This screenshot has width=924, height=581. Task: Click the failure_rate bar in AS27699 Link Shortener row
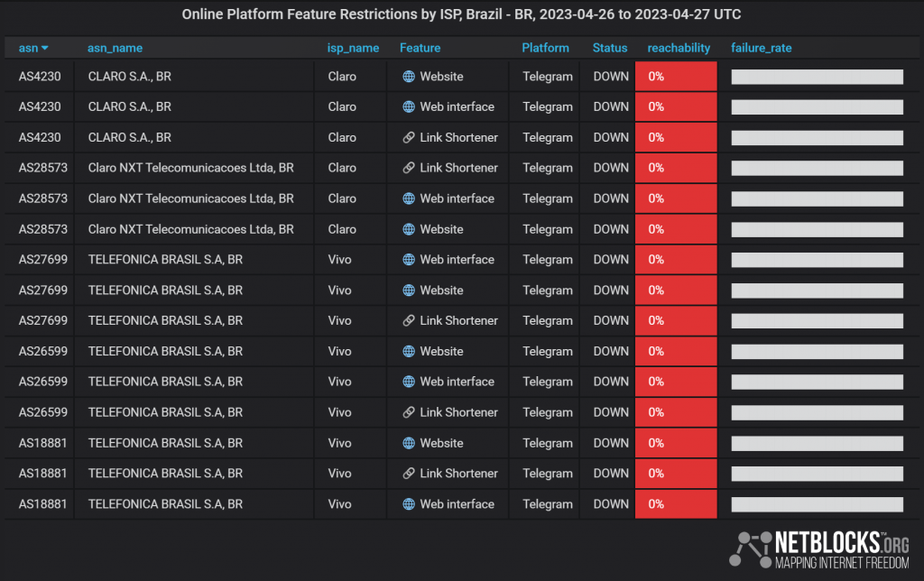[x=818, y=320]
